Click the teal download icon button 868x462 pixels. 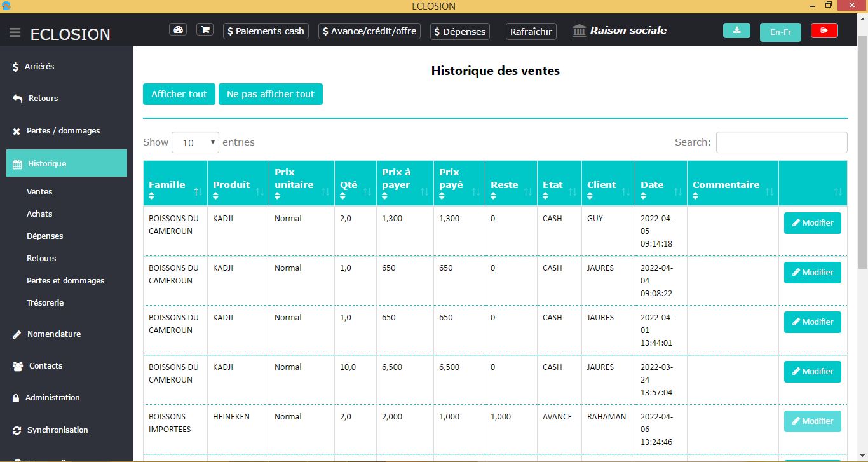coord(736,31)
